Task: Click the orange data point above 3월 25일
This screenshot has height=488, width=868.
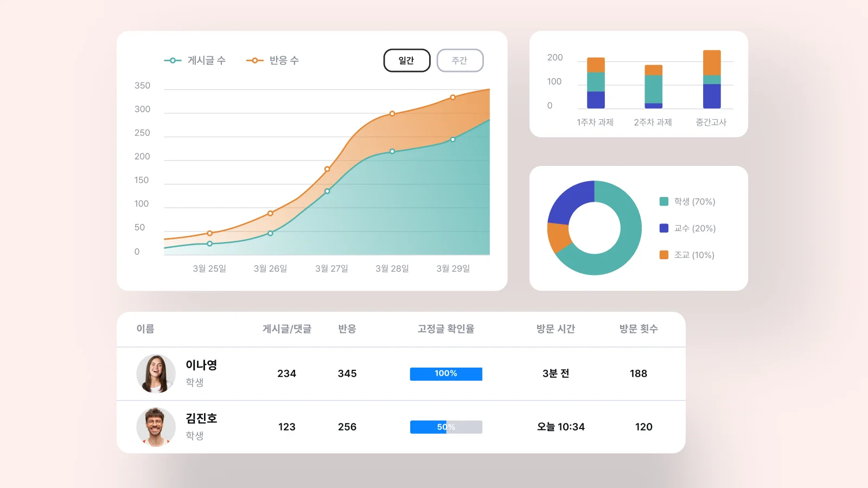Action: tap(209, 233)
